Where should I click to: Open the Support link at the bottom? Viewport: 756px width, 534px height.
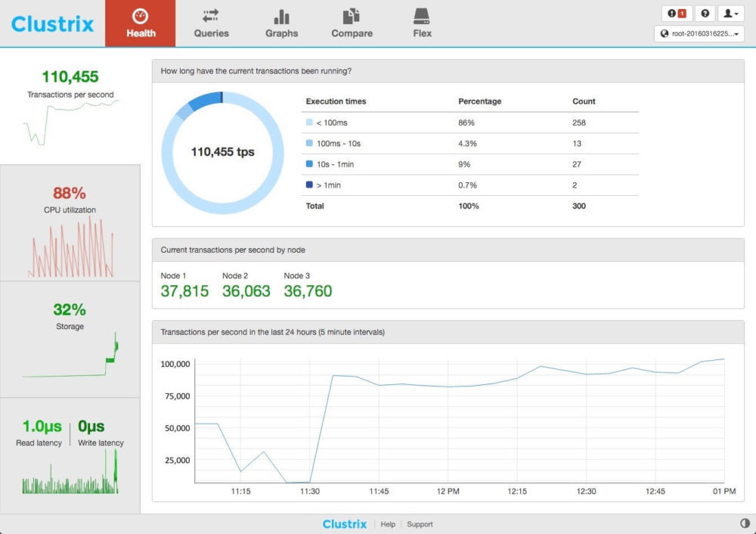point(420,524)
